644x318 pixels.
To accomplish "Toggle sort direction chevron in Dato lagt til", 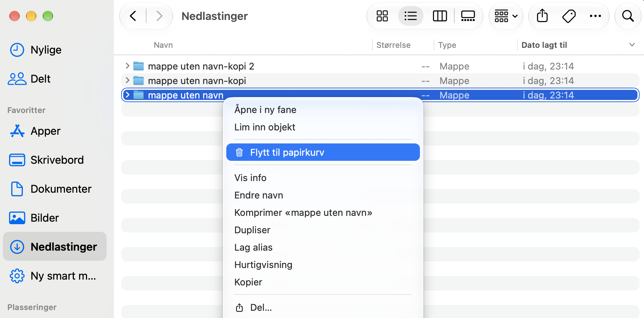I will pos(632,45).
